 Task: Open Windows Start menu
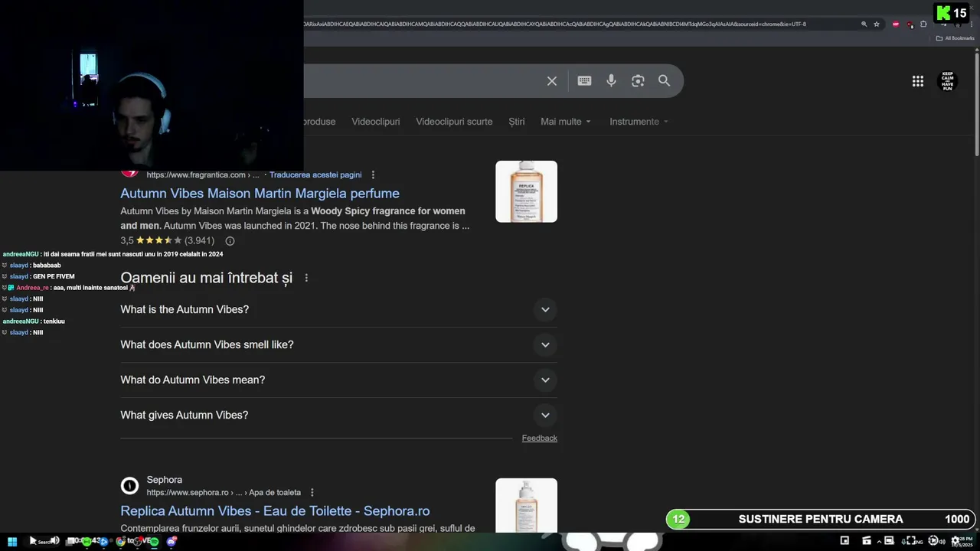[12, 541]
